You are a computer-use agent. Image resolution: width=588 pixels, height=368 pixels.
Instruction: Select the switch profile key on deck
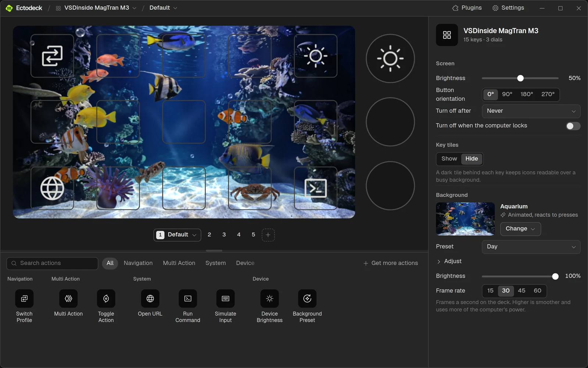52,56
